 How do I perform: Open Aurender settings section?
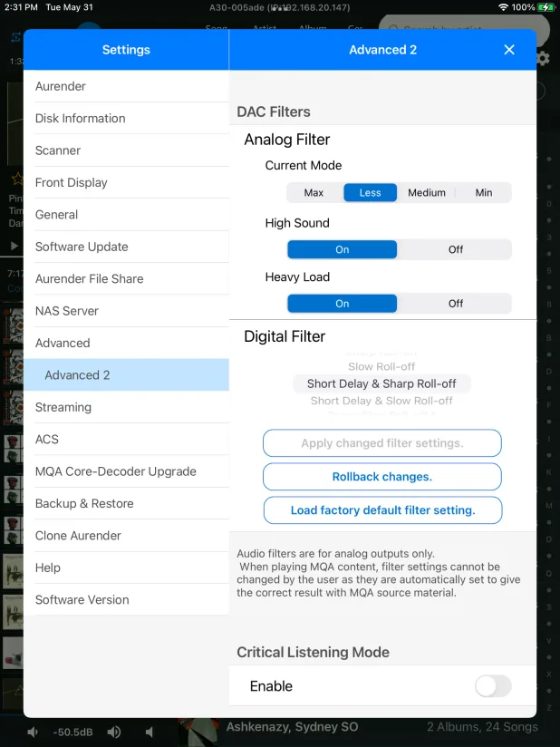click(126, 86)
